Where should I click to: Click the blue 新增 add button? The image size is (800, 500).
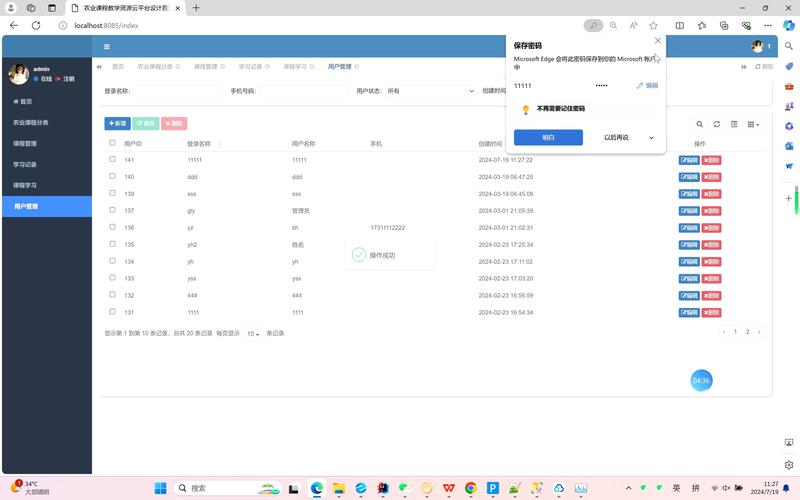click(117, 123)
